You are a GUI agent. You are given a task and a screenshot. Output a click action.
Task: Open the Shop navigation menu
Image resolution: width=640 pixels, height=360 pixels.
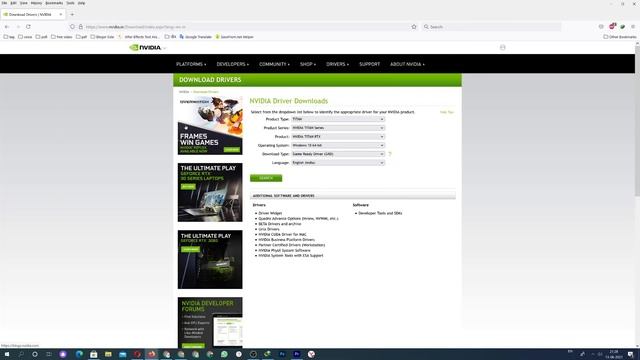308,64
